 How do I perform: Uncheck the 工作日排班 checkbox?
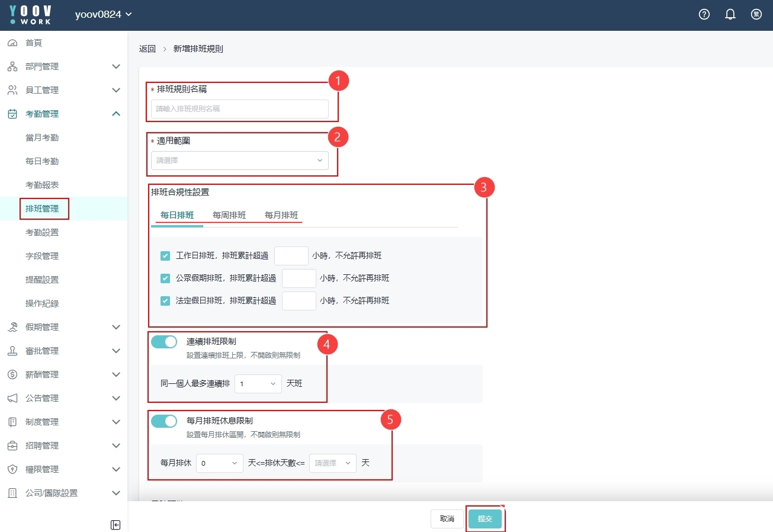(165, 256)
